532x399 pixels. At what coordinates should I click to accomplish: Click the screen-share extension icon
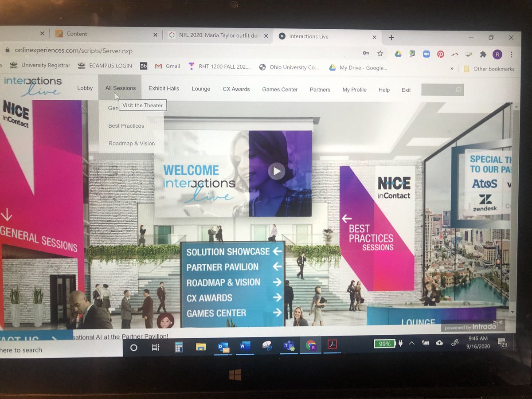pyautogui.click(x=469, y=55)
